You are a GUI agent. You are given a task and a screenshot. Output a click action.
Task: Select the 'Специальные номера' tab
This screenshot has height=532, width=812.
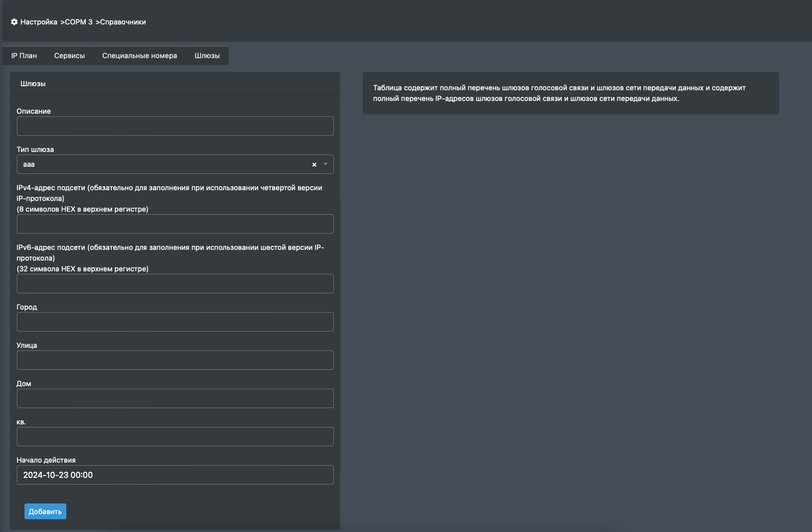pyautogui.click(x=139, y=56)
